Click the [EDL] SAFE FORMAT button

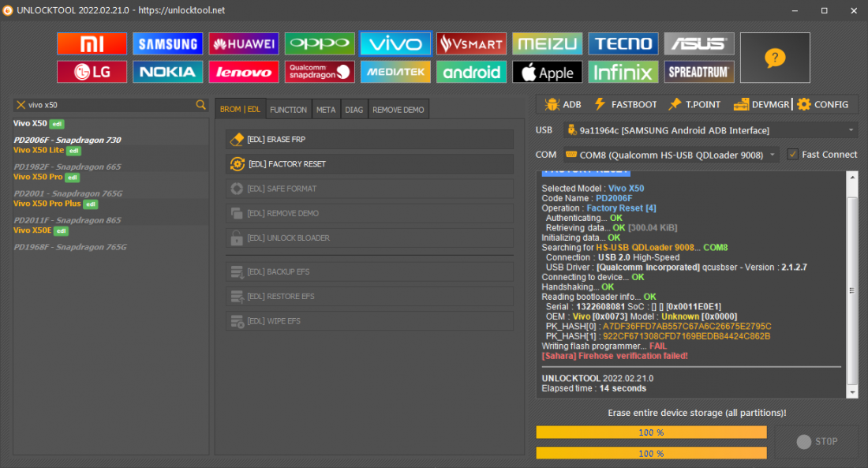(x=370, y=189)
